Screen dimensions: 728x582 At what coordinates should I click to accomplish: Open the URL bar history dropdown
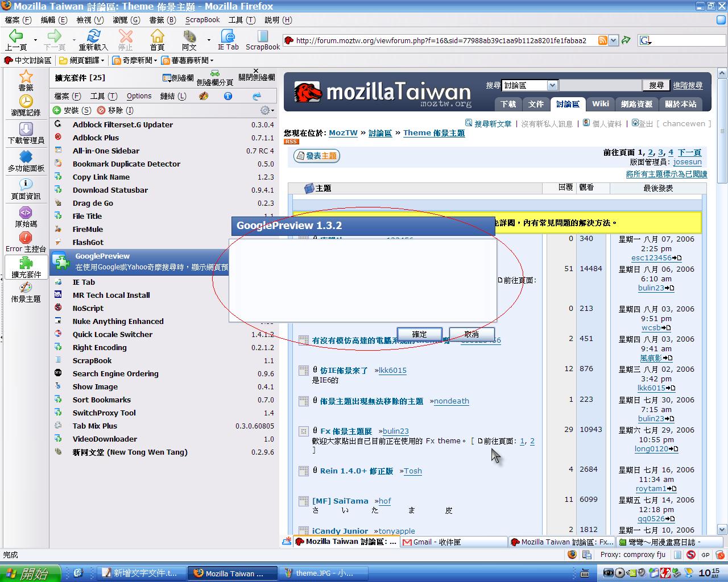tap(613, 40)
